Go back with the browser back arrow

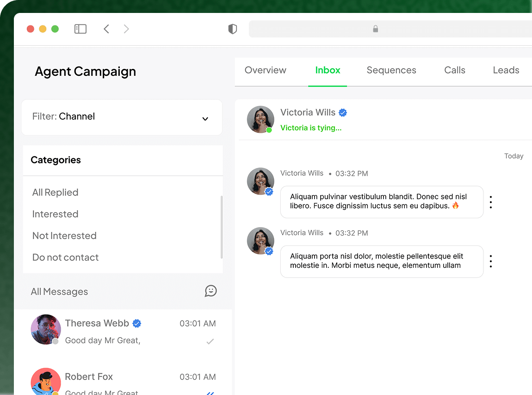coord(106,29)
